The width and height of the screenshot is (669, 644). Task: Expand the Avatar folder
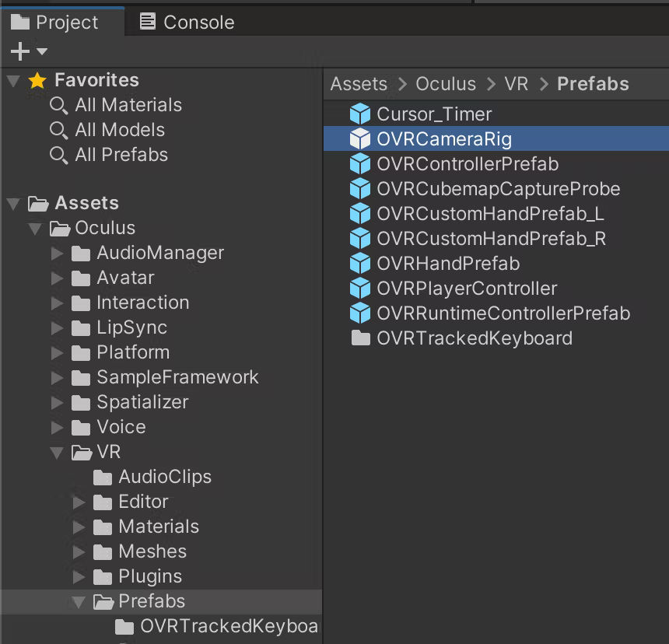pos(55,278)
